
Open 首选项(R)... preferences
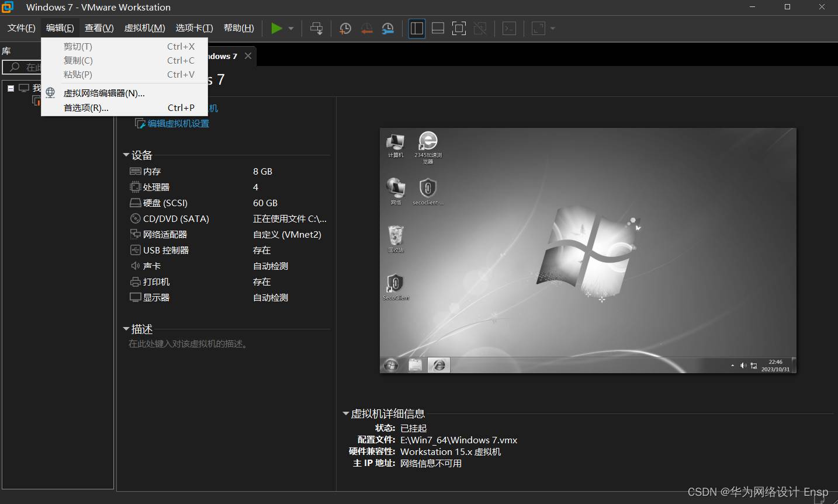tap(124, 108)
